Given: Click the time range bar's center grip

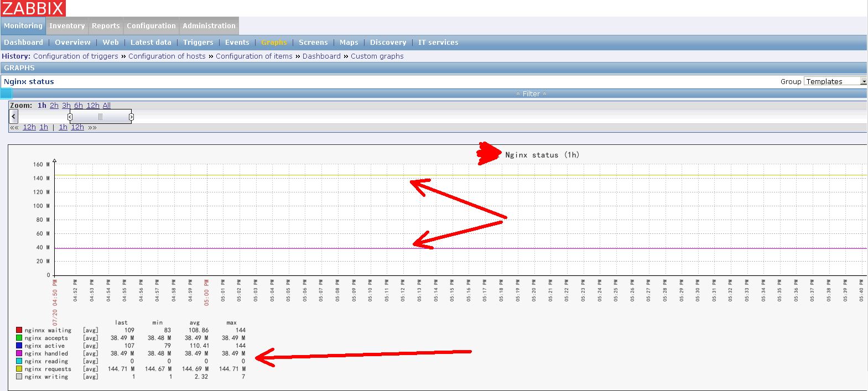Looking at the screenshot, I should click(100, 117).
